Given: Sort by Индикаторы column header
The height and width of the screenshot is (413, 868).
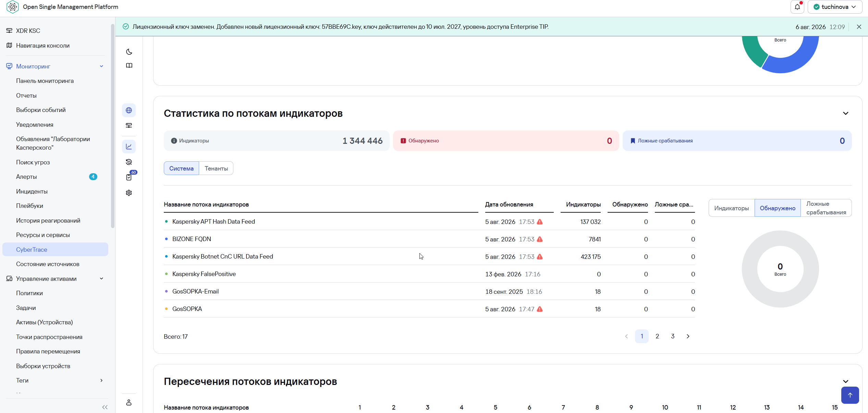Looking at the screenshot, I should click(583, 204).
